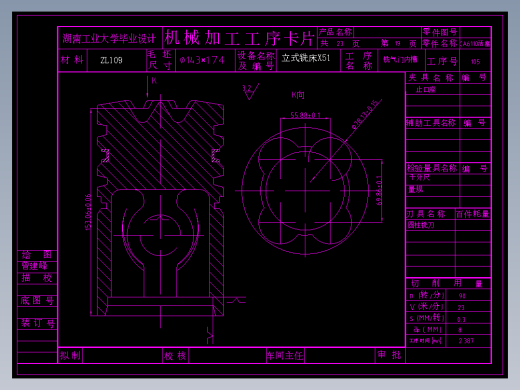Select the fixture entry 止口座
Screen dimensions: 520x390
426,89
